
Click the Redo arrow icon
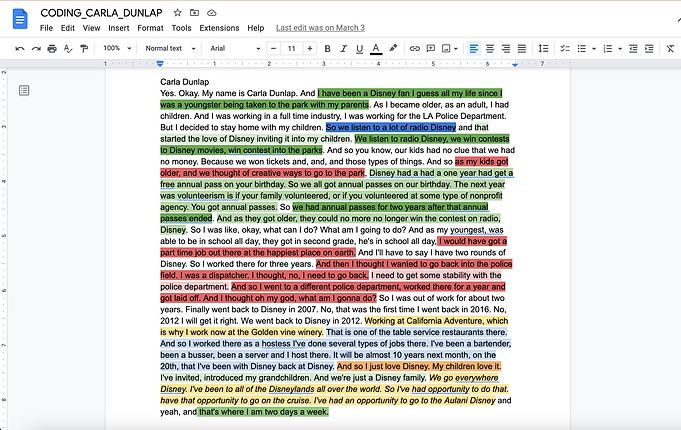[36, 49]
